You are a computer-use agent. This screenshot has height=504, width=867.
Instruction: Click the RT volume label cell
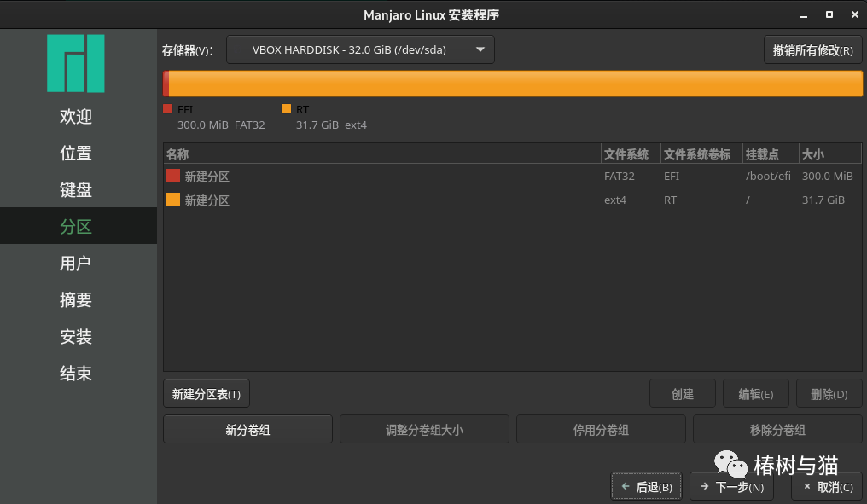click(x=670, y=200)
